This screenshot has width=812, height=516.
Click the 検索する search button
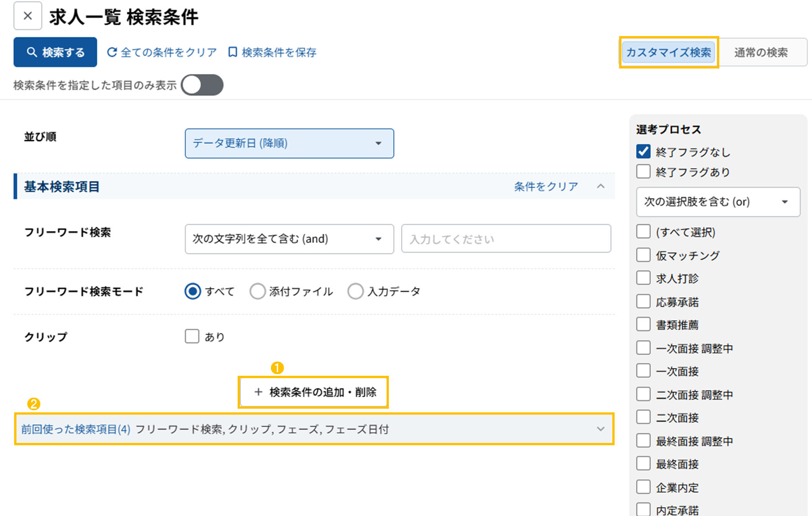(x=55, y=52)
